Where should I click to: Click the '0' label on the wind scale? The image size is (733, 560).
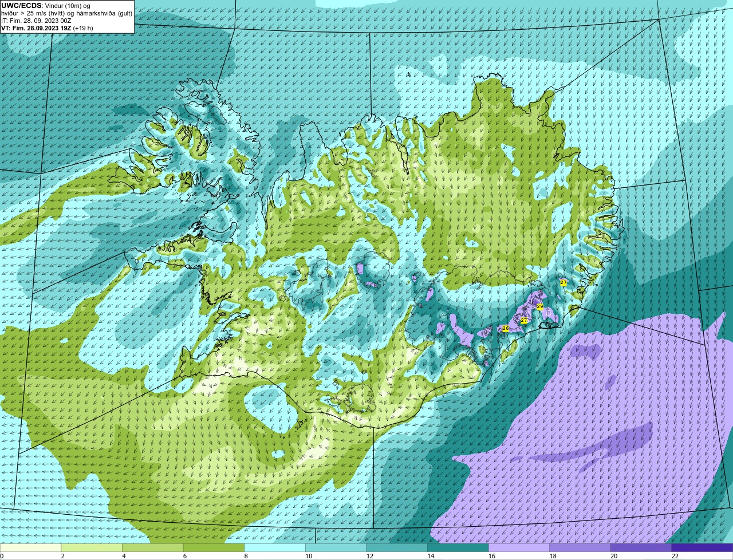2,556
